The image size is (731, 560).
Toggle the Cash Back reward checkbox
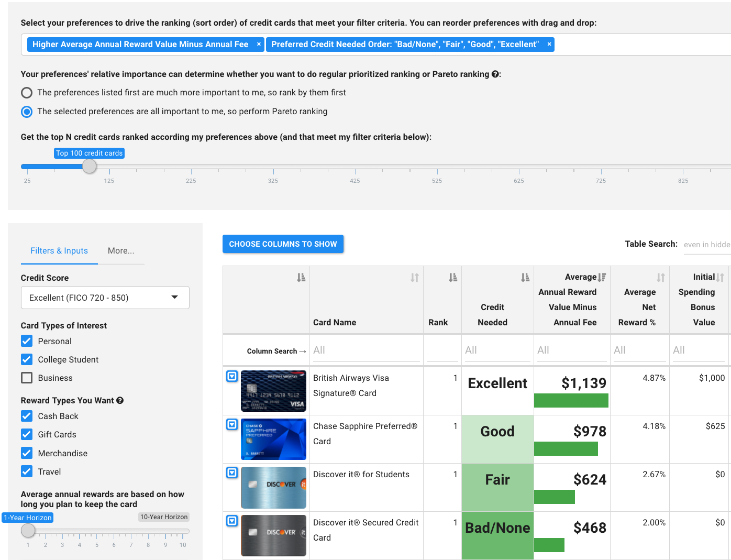point(27,416)
